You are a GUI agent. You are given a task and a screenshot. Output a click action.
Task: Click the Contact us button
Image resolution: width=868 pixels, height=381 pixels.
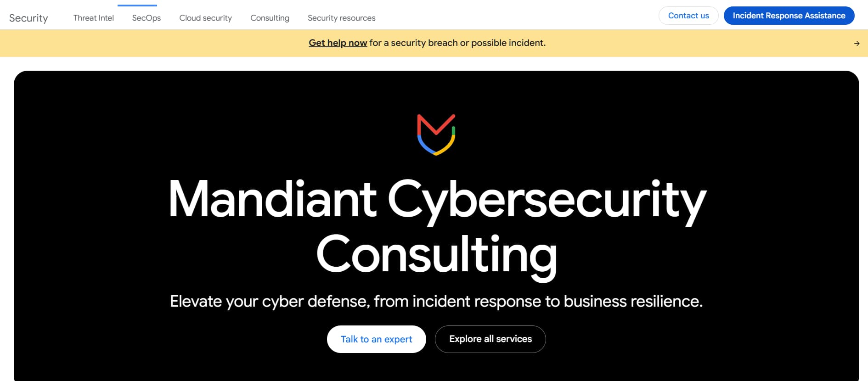point(688,15)
